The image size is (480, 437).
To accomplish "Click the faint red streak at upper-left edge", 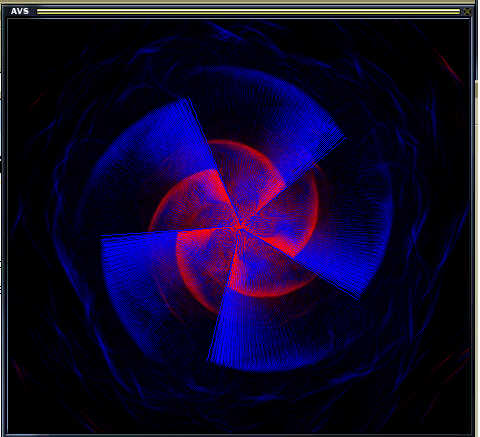I will coord(37,99).
